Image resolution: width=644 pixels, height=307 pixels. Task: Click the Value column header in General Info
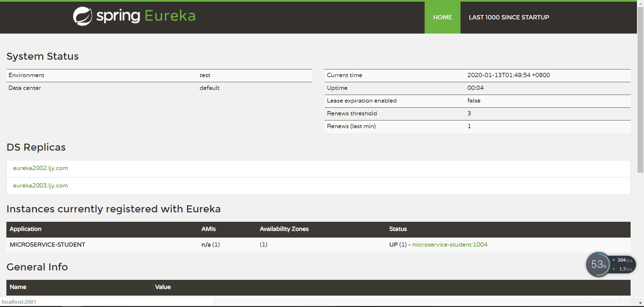(x=163, y=287)
